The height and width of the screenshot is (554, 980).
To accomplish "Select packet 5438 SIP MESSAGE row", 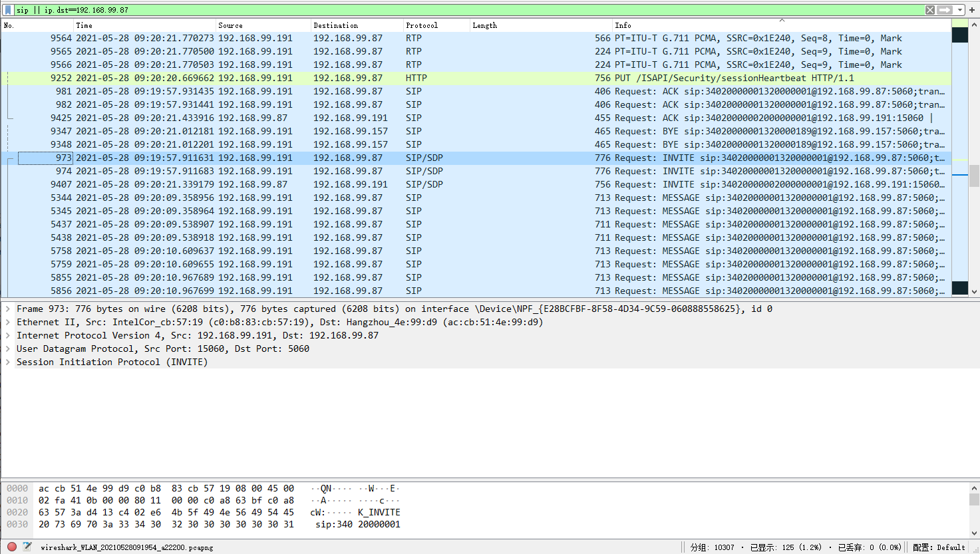I will point(476,237).
